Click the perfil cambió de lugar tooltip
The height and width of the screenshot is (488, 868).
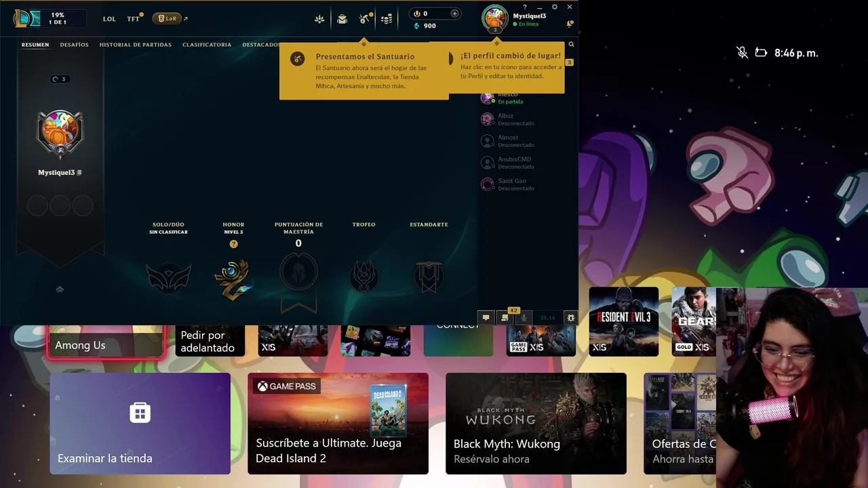[x=506, y=68]
